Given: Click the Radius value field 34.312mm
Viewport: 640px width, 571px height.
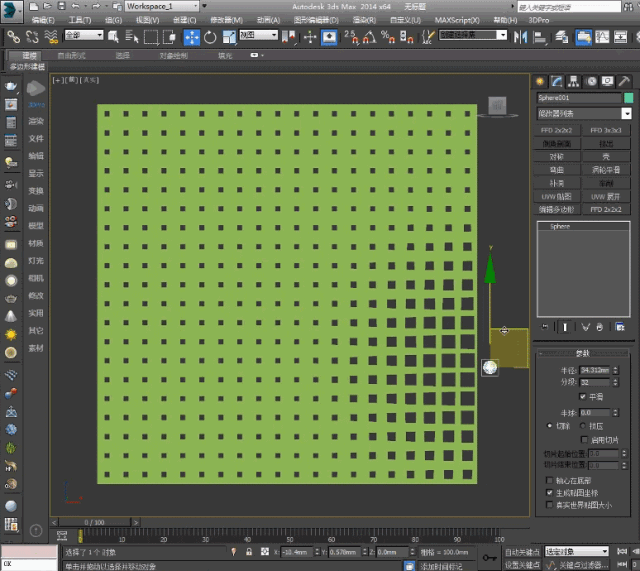Looking at the screenshot, I should point(595,370).
